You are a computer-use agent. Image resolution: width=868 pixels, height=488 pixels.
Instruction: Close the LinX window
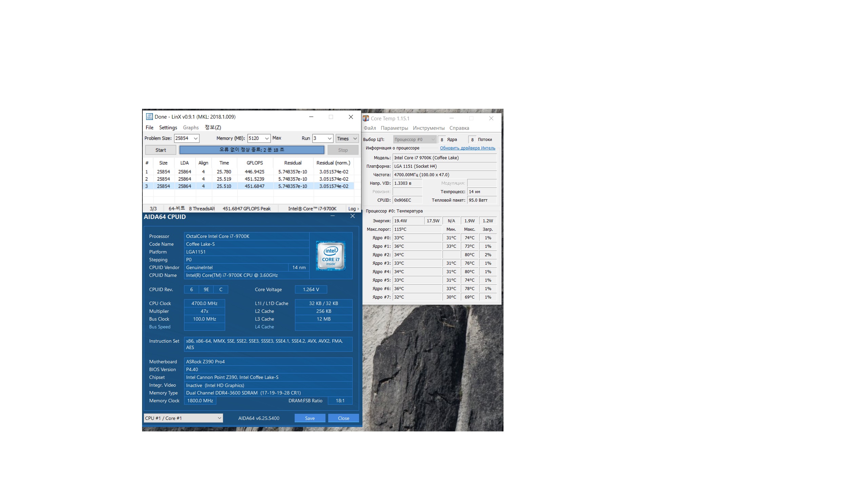351,117
